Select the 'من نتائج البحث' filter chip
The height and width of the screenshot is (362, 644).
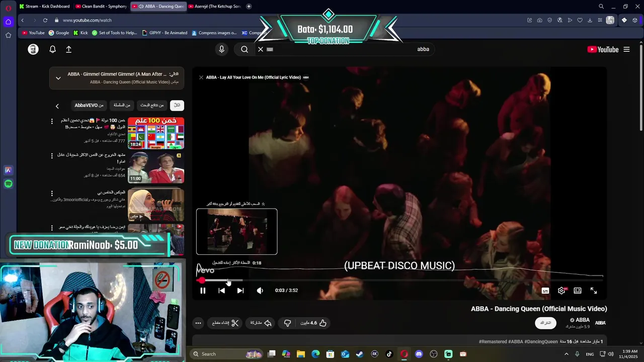pyautogui.click(x=152, y=105)
